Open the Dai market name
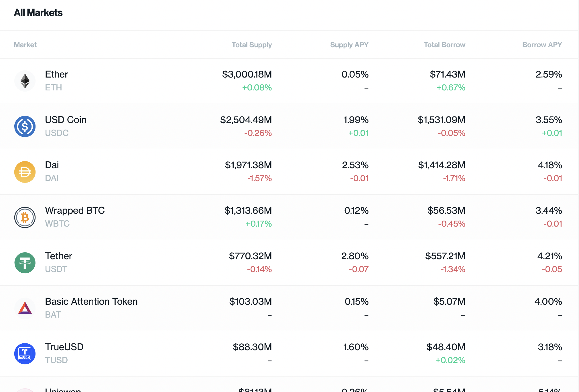The image size is (579, 392). click(52, 165)
